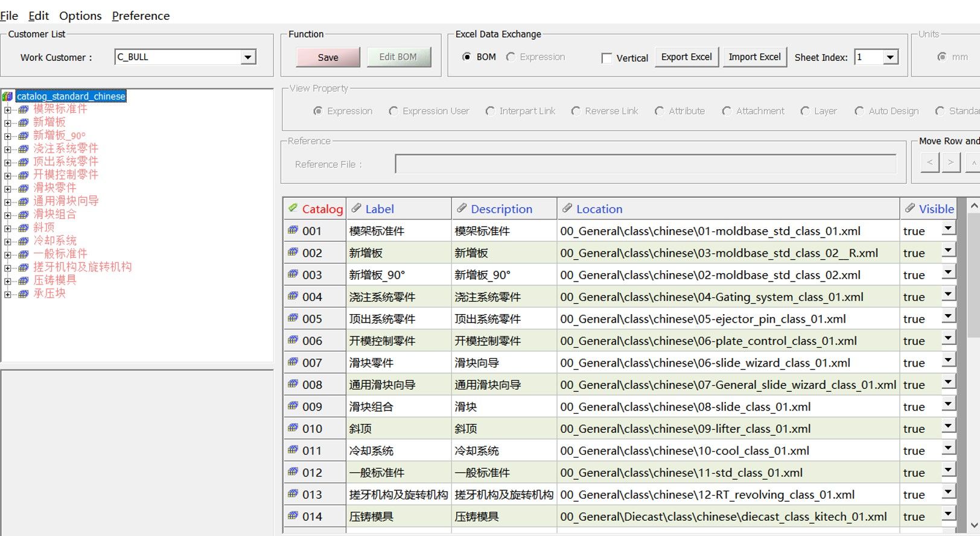Select the Label cell 滑块零件 in row 007

click(x=398, y=362)
